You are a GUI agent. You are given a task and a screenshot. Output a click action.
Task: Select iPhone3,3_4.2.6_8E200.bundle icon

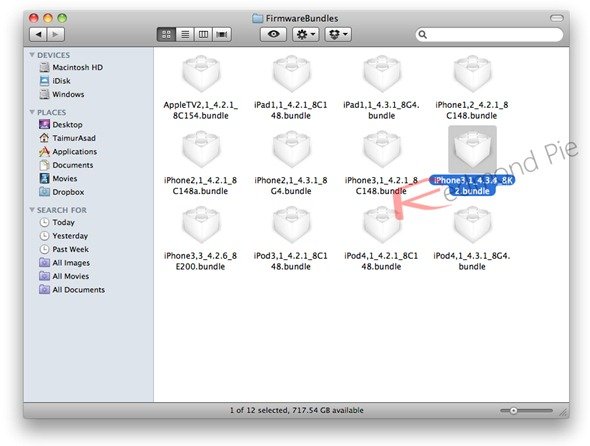pyautogui.click(x=201, y=225)
